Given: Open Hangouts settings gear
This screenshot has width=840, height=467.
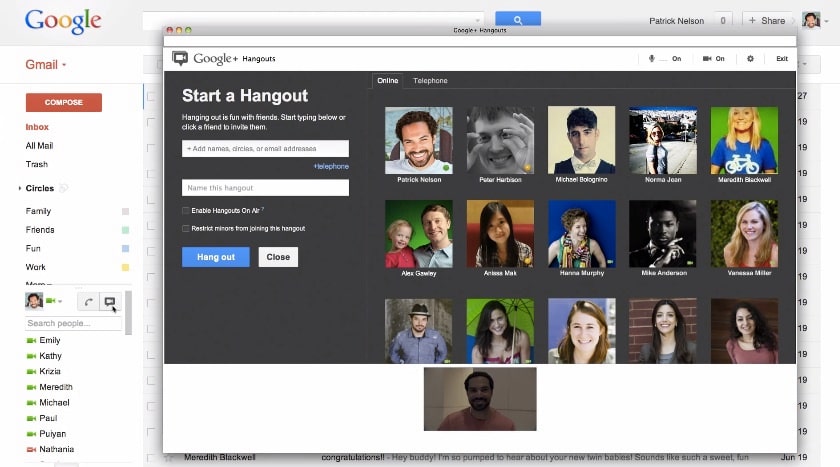Looking at the screenshot, I should tap(750, 58).
